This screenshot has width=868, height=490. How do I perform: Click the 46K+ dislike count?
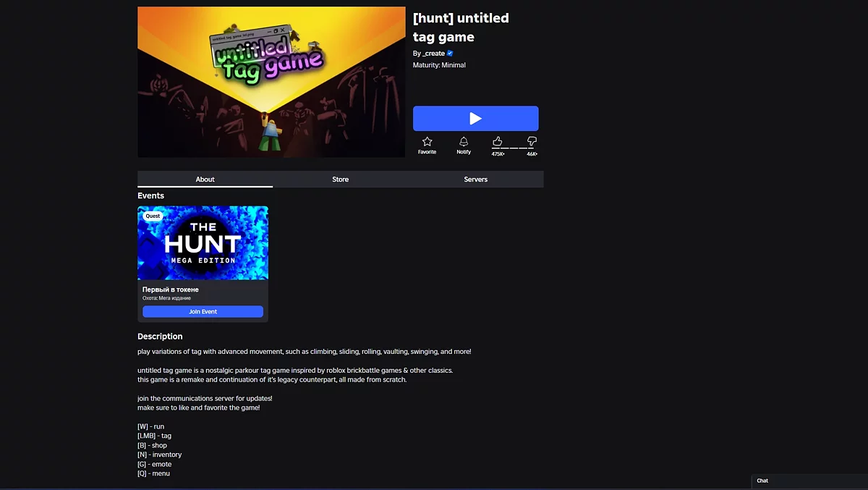(532, 154)
